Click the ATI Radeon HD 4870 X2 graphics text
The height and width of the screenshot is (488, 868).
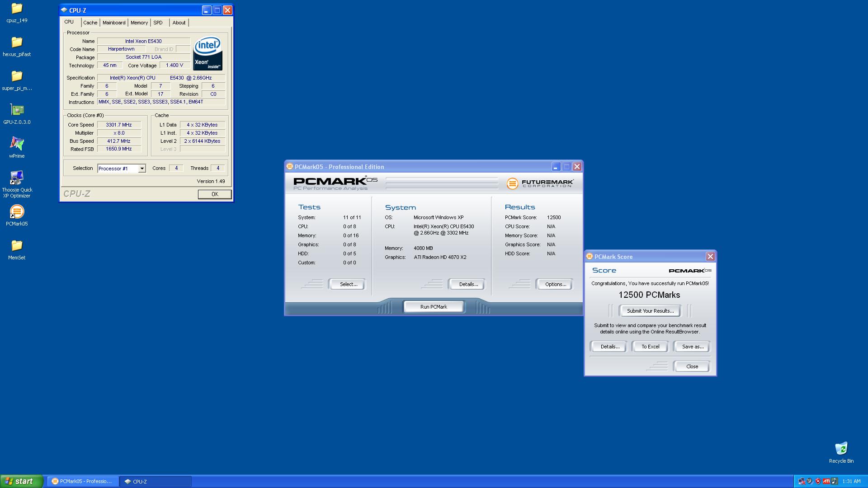[440, 257]
